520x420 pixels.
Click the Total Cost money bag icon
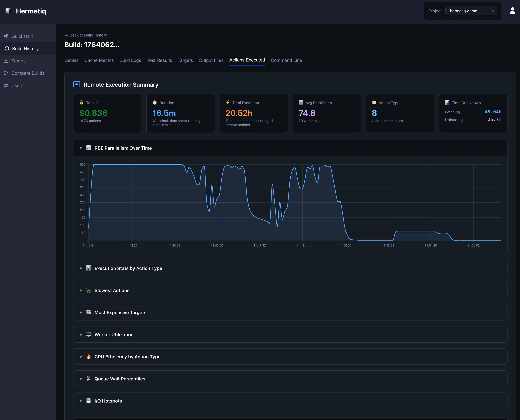(x=82, y=103)
